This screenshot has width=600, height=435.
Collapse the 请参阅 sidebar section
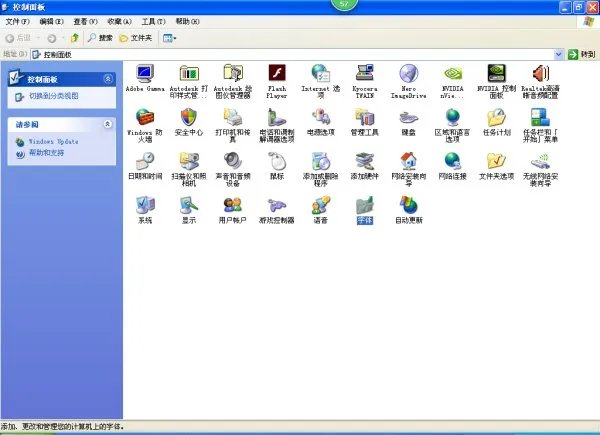[108, 124]
